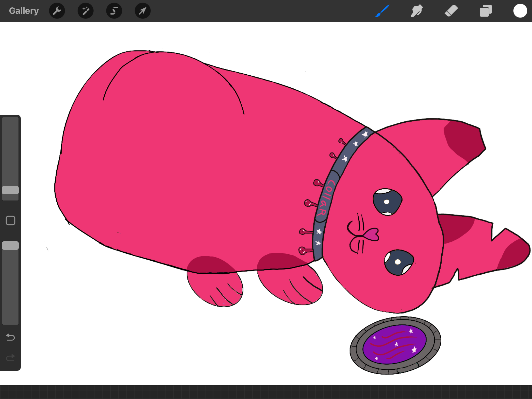
Task: Select the Brush tool
Action: (x=382, y=11)
